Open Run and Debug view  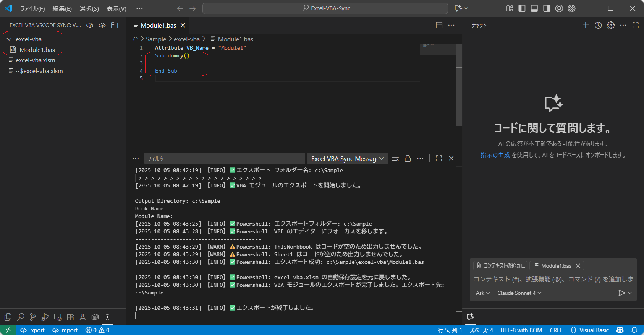pos(45,317)
